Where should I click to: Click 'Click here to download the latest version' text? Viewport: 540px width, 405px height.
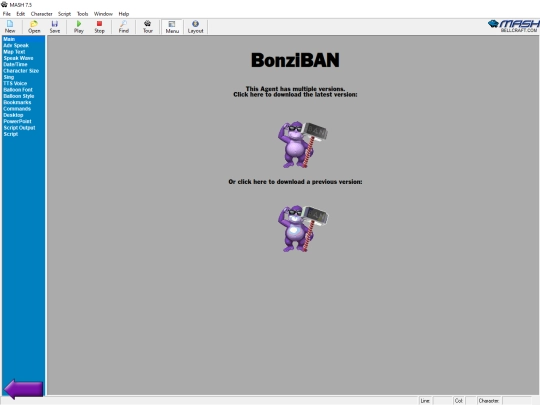coord(295,94)
